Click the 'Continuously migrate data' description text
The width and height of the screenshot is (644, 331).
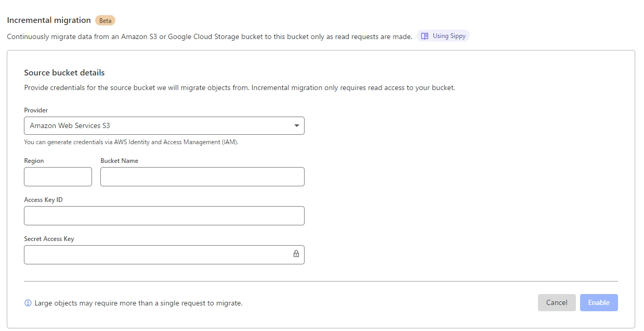(x=209, y=36)
